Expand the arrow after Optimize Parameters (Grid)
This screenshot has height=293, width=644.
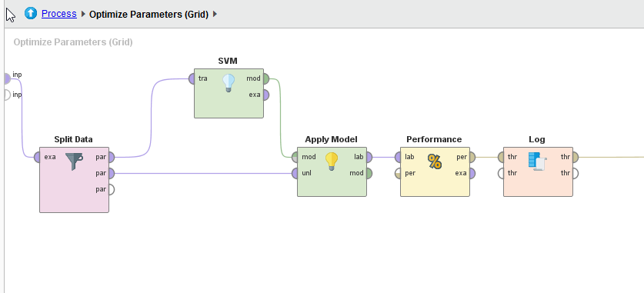click(215, 14)
